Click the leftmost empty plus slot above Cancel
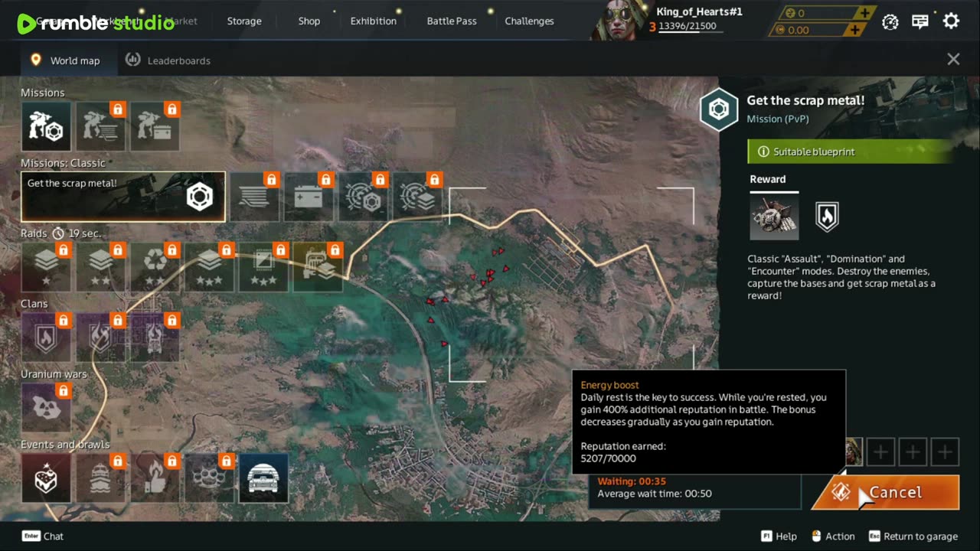The image size is (980, 551). [x=880, y=452]
